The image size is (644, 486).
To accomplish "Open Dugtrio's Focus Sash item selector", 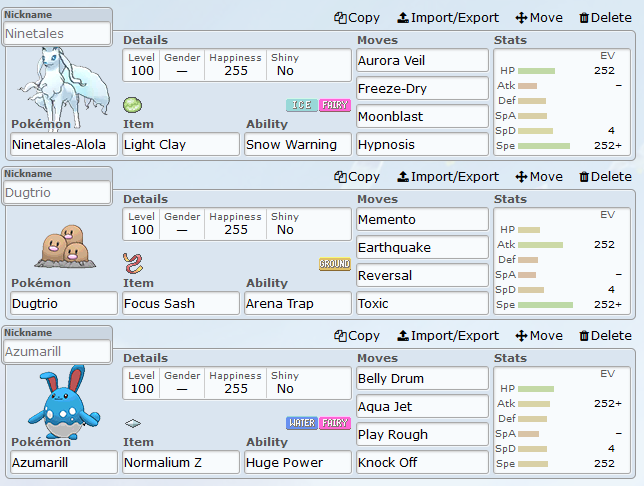I will point(180,303).
